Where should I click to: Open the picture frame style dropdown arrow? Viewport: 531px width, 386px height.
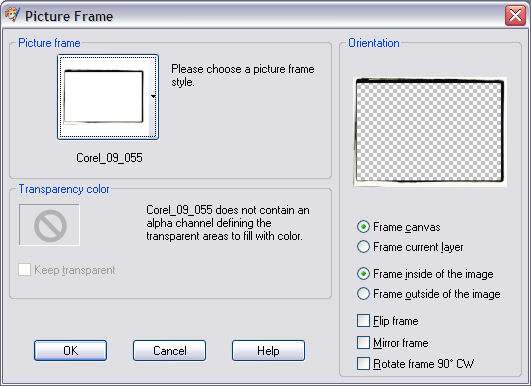pyautogui.click(x=153, y=96)
